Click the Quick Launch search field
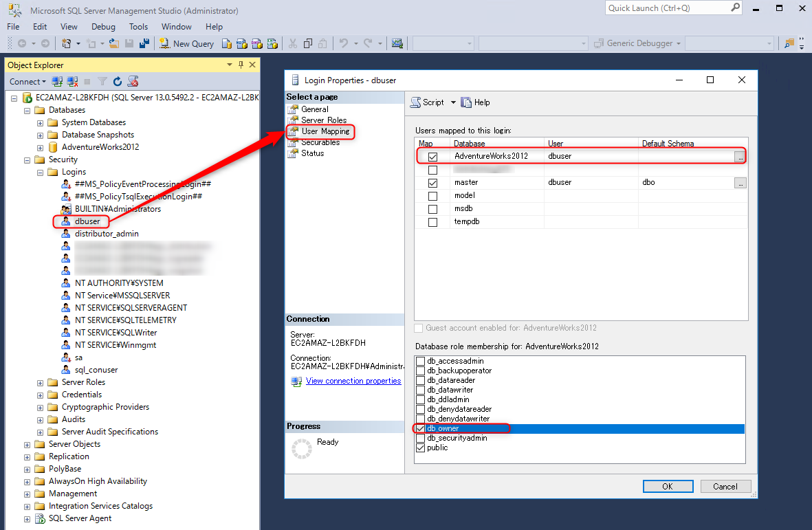This screenshot has width=812, height=530. point(668,8)
